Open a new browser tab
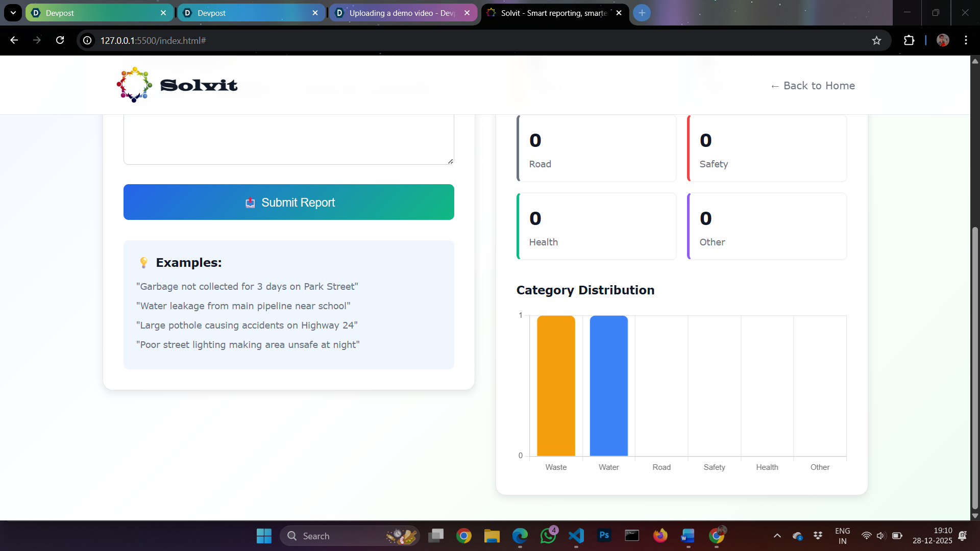Screen dimensions: 980x551 (642, 13)
